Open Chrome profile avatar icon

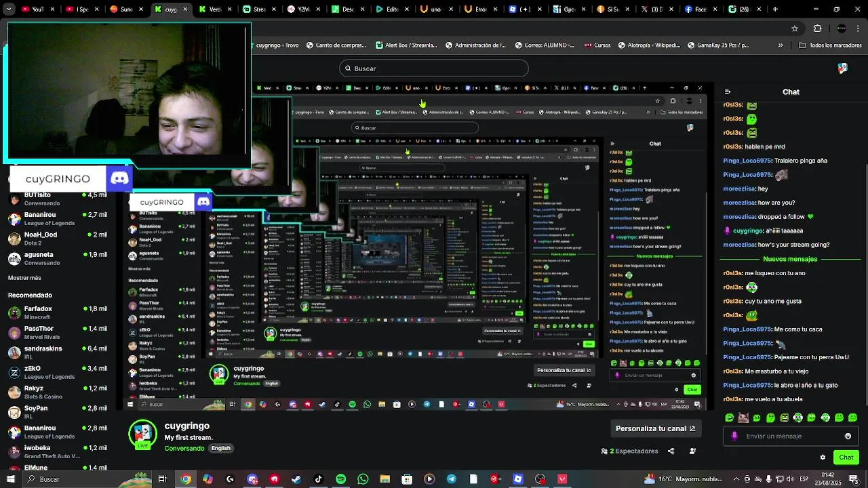pos(842,28)
